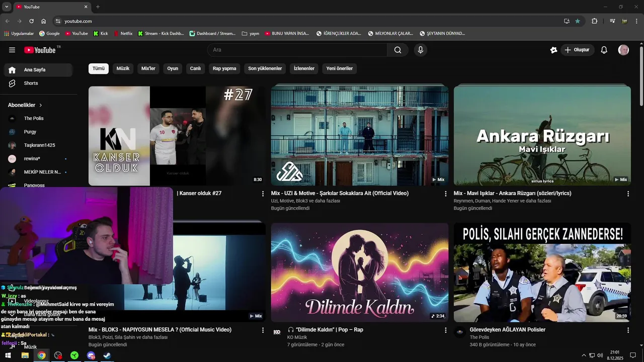Open options for Görevdeyken AĞLAYAN Polisler

pos(628,330)
